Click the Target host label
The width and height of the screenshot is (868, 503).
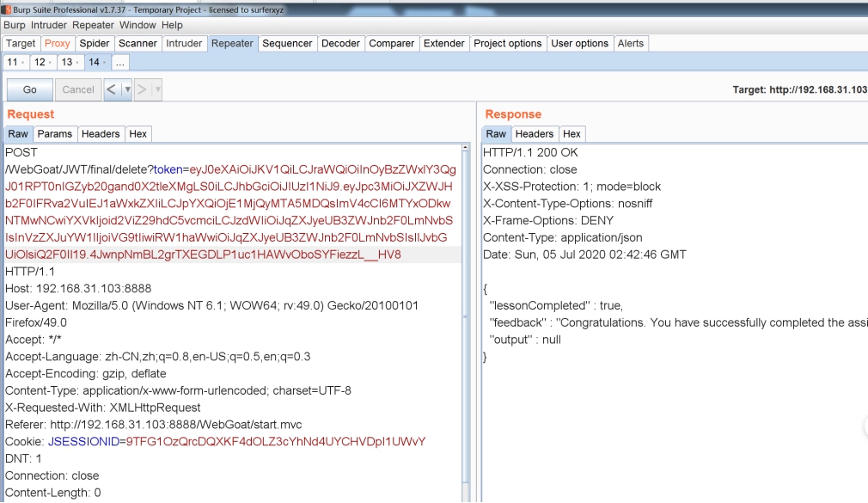[800, 89]
